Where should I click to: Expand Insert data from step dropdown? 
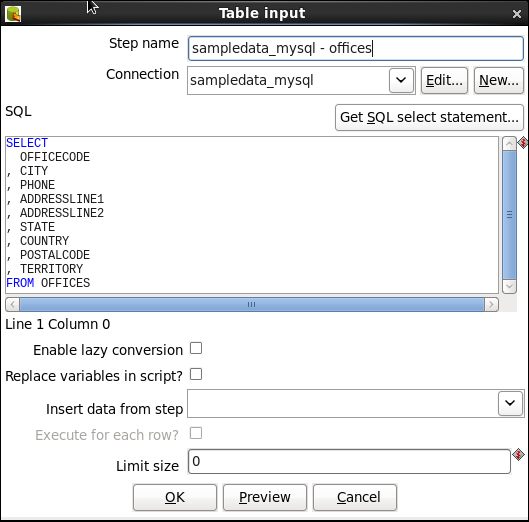[x=510, y=403]
